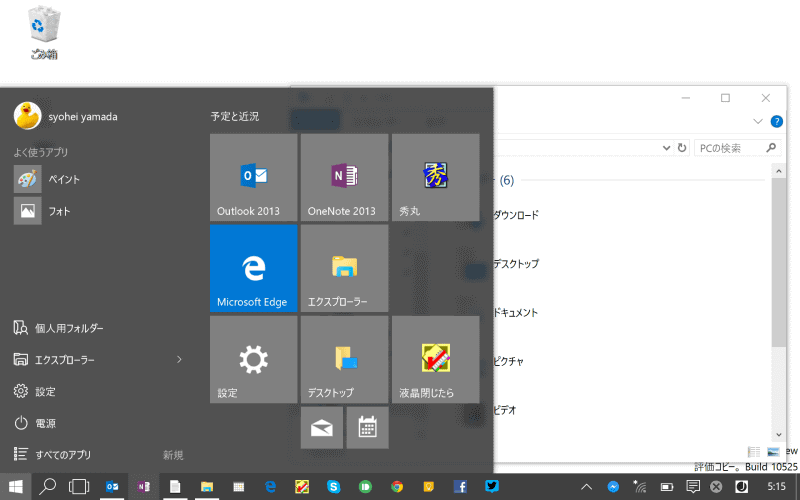Expand the address bar history dropdown
The image size is (800, 500).
(666, 148)
